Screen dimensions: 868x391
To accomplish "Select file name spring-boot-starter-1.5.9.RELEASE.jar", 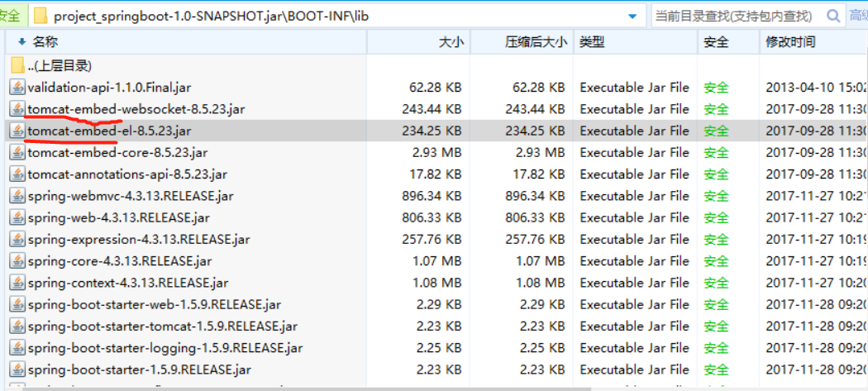I will [141, 370].
